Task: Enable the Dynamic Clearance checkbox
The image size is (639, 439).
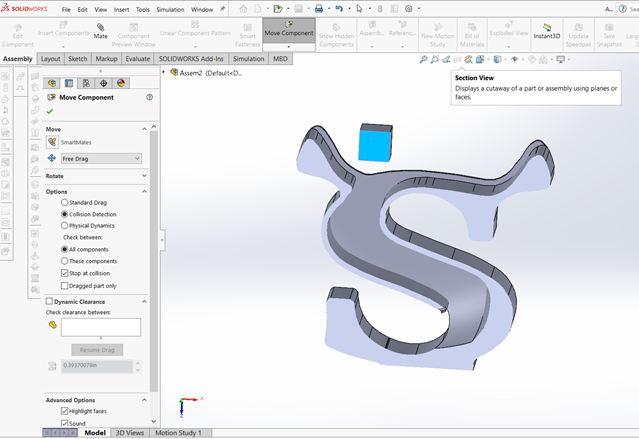Action: point(49,301)
